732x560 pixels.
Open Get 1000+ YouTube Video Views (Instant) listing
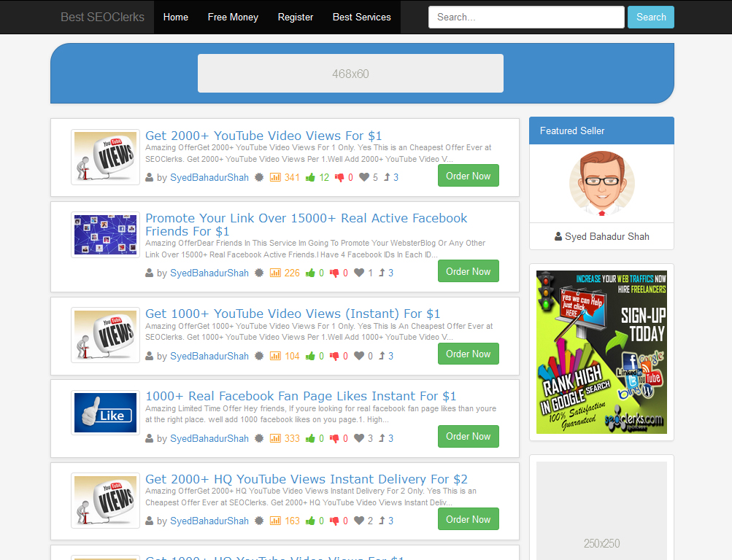click(x=293, y=314)
